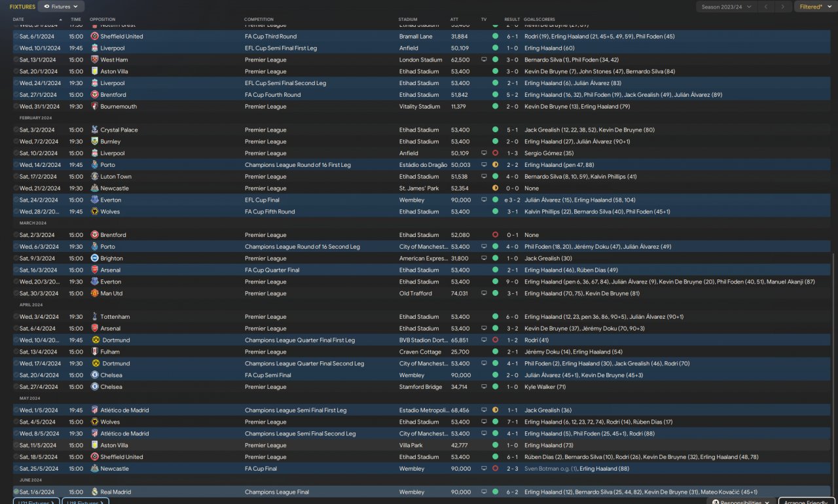Screen dimensions: 838x504
Task: Sort by the Goalscorers column header
Action: click(x=540, y=20)
